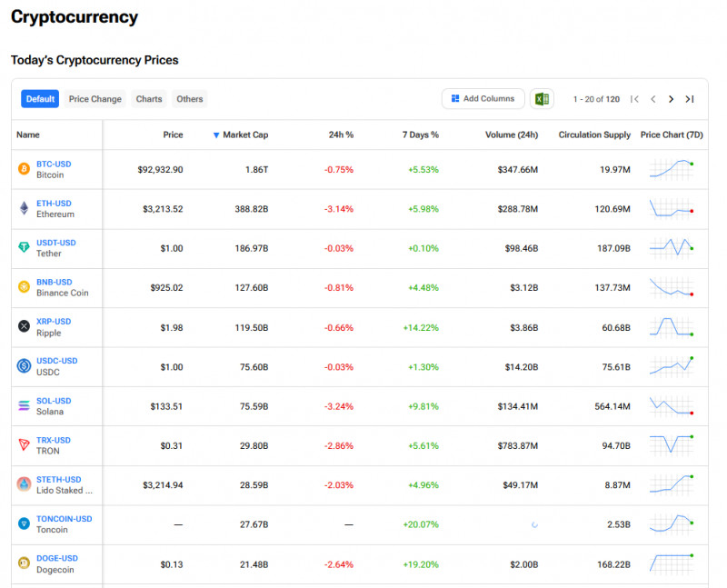Switch to the Others tab
The height and width of the screenshot is (588, 727).
pyautogui.click(x=190, y=99)
